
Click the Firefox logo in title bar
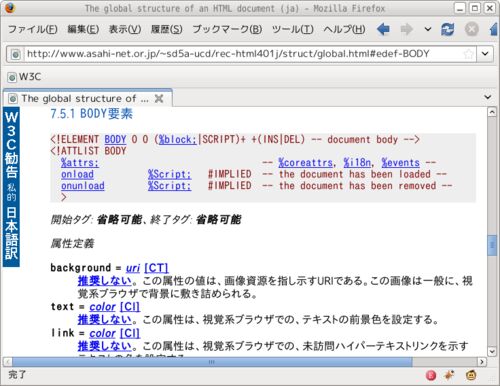pos(9,8)
